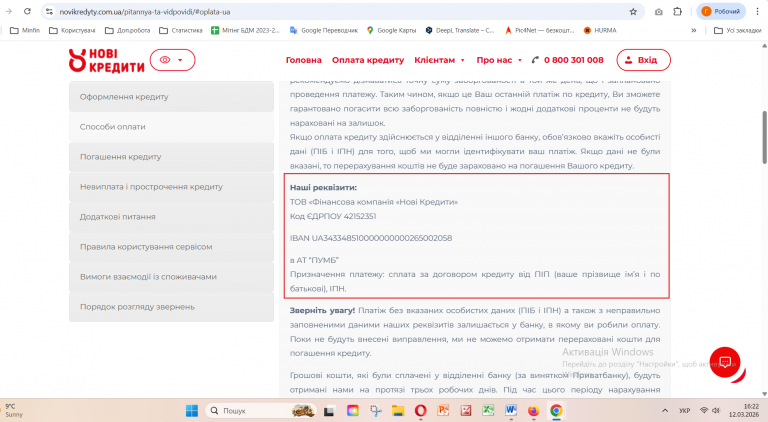768x422 pixels.
Task: Open Word on taskbar
Action: pos(511,411)
